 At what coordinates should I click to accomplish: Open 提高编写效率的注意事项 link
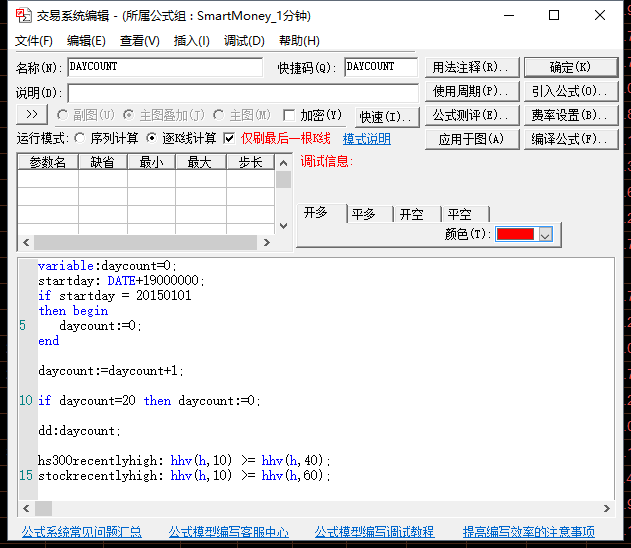pos(529,532)
